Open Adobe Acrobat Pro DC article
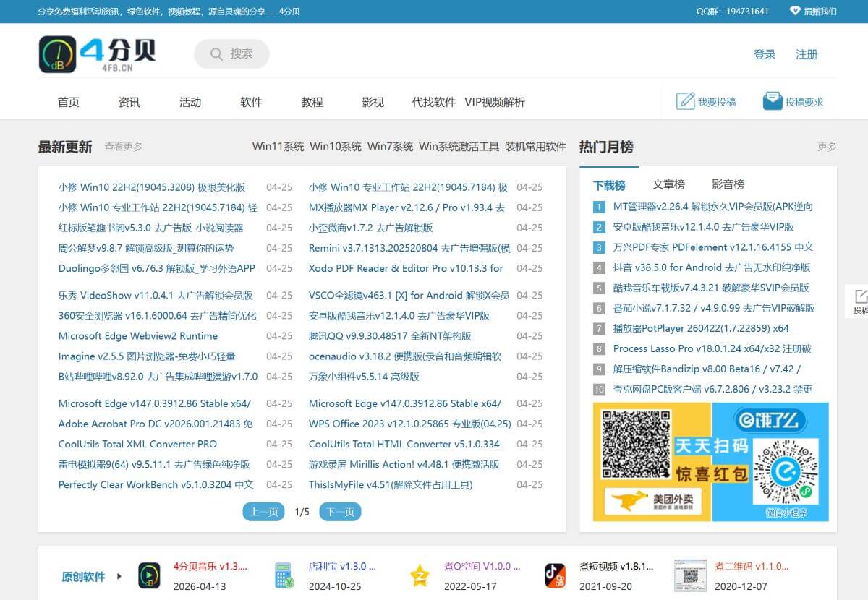Image resolution: width=868 pixels, height=600 pixels. tap(156, 424)
